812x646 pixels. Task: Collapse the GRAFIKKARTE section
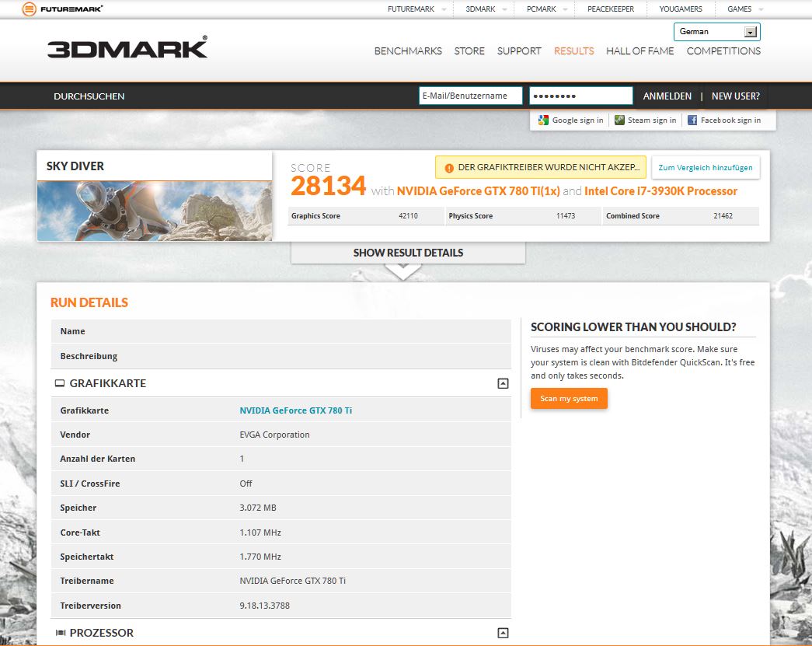pos(503,383)
